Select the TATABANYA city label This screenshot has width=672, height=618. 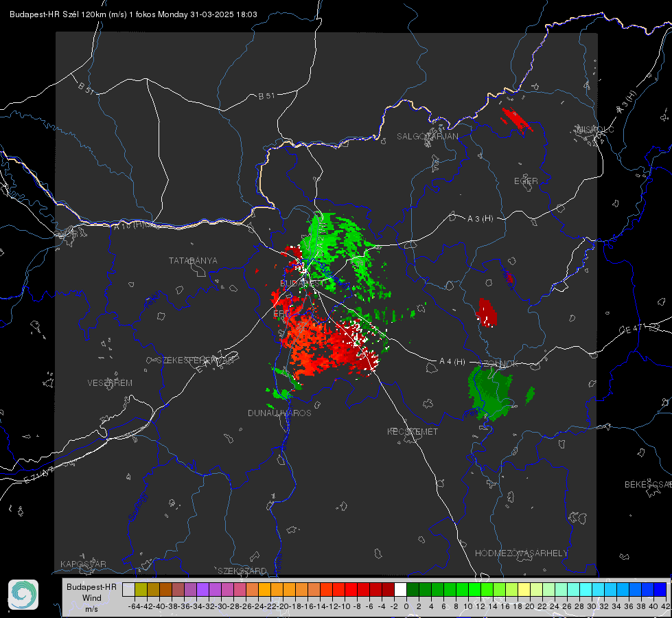tap(193, 260)
